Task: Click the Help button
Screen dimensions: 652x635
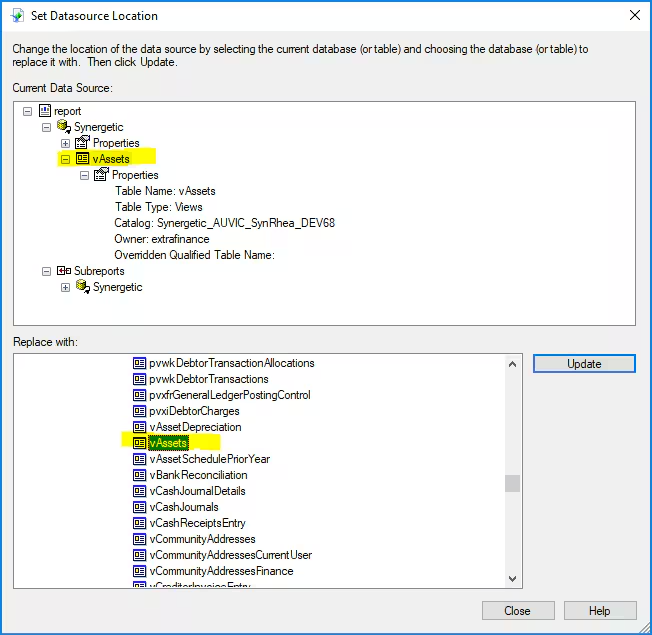Action: point(600,610)
